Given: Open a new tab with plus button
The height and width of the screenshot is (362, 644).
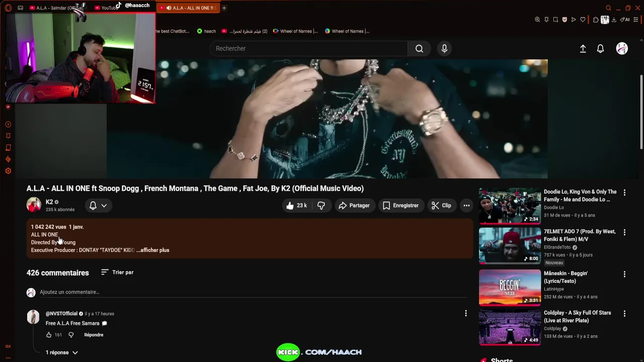Looking at the screenshot, I should click(x=224, y=8).
